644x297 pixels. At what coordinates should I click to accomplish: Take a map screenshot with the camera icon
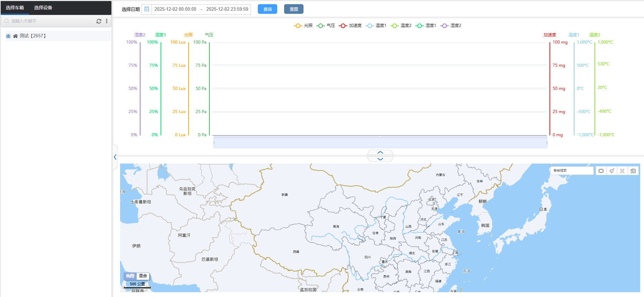pos(633,171)
